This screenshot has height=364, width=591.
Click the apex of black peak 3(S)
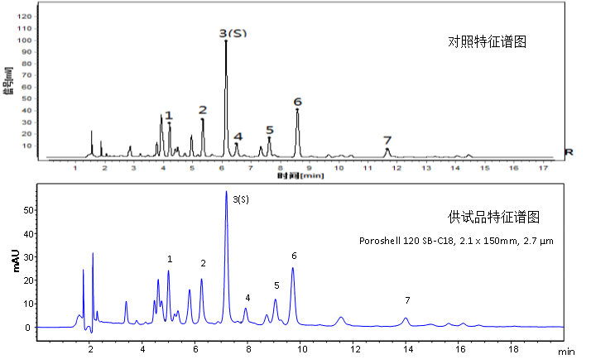(x=226, y=41)
